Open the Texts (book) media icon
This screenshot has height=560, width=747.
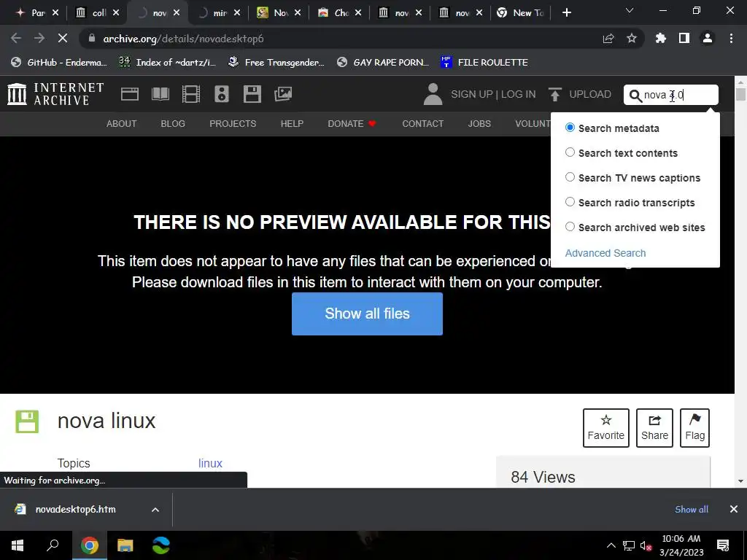pos(160,94)
